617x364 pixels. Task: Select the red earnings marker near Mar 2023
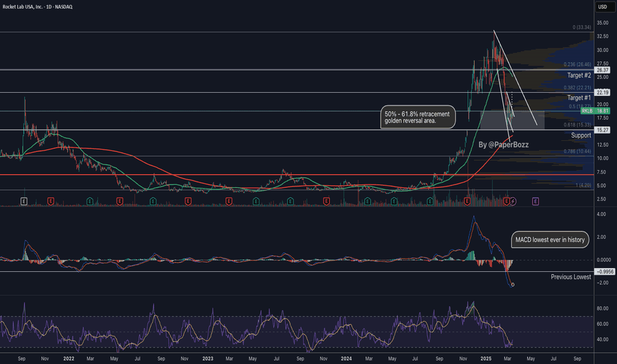coord(228,201)
